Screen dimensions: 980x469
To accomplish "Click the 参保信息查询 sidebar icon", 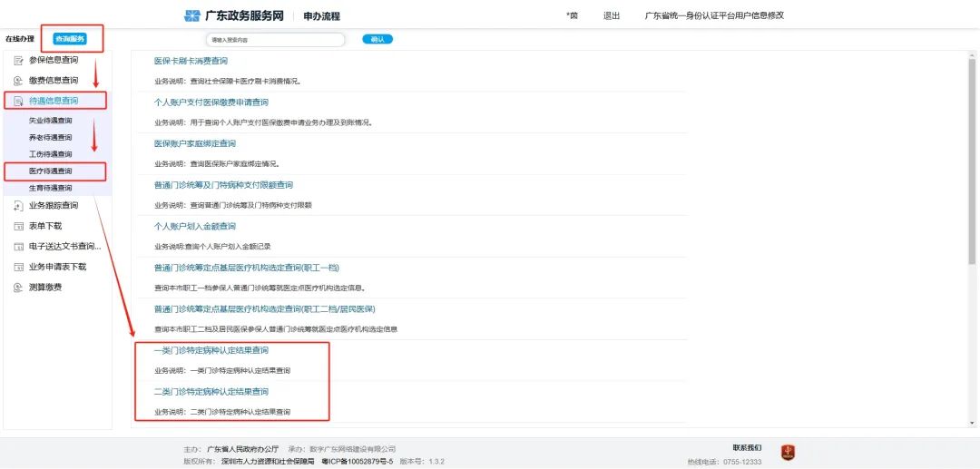I will [x=18, y=61].
